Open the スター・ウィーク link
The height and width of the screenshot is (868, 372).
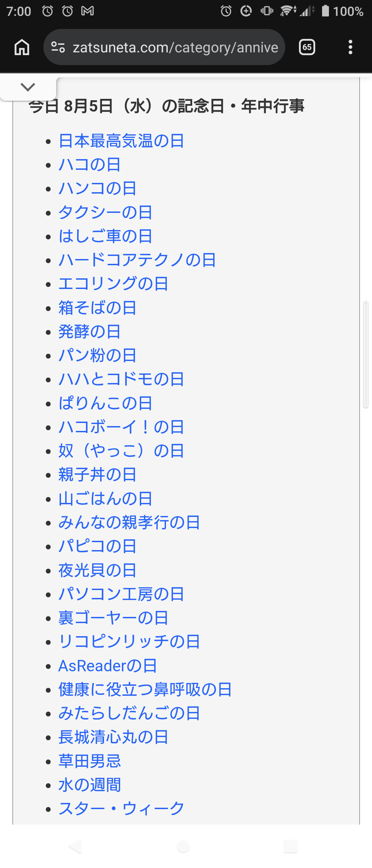121,808
